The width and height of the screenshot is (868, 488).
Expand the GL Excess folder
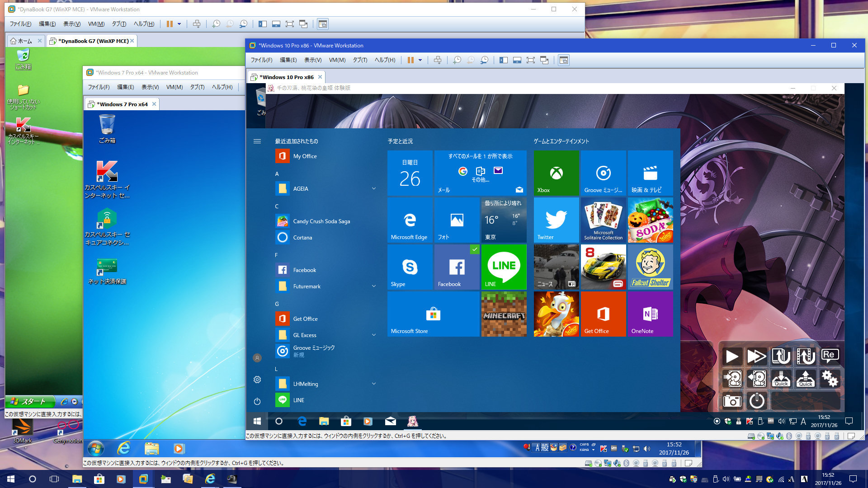373,335
